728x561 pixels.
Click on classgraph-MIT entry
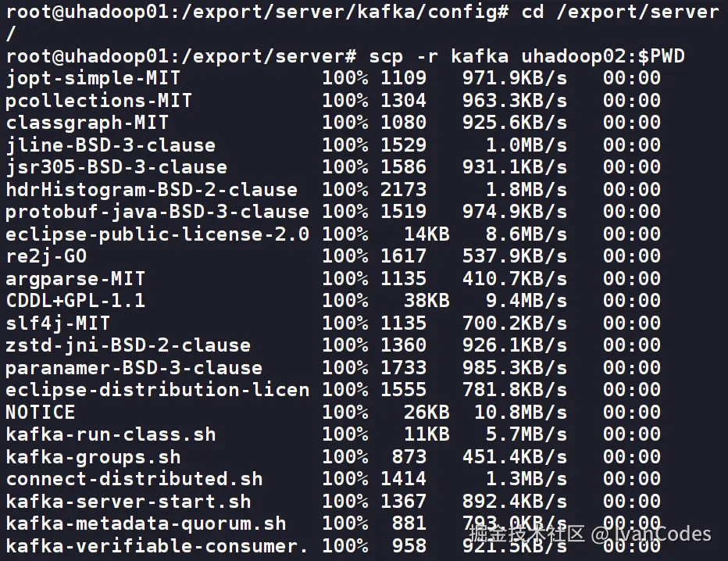tap(87, 123)
